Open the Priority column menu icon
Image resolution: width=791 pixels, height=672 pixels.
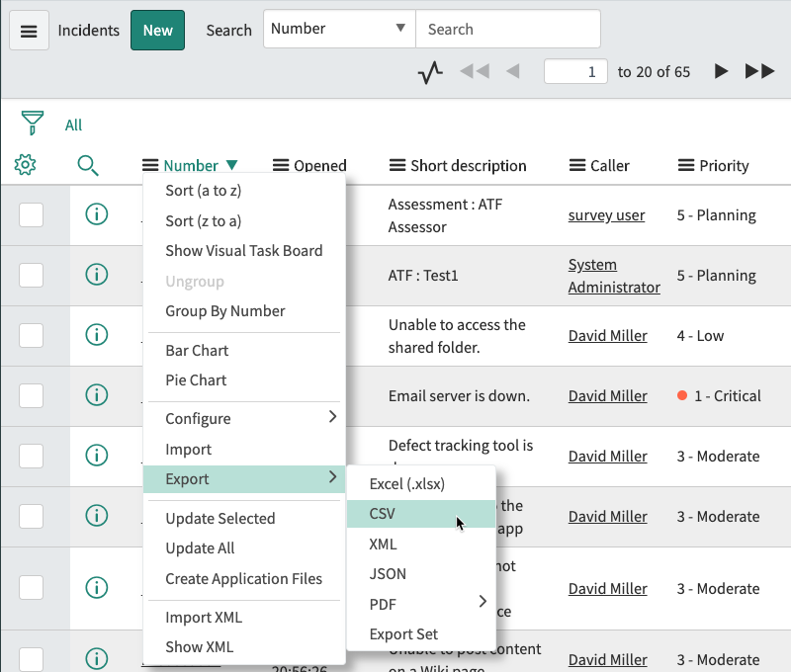686,165
